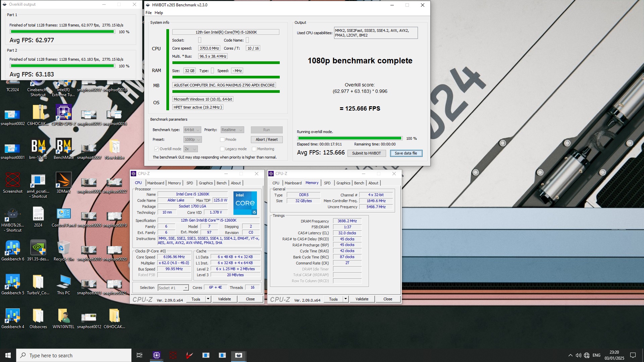The image size is (644, 362).
Task: Click Submit to HWBOT button
Action: click(x=367, y=153)
